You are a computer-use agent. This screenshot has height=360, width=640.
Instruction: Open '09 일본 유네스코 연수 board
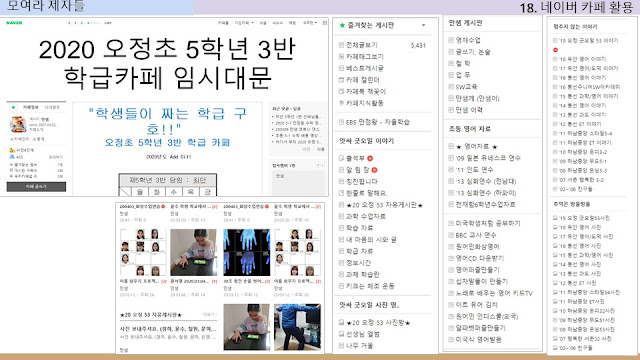pos(488,158)
